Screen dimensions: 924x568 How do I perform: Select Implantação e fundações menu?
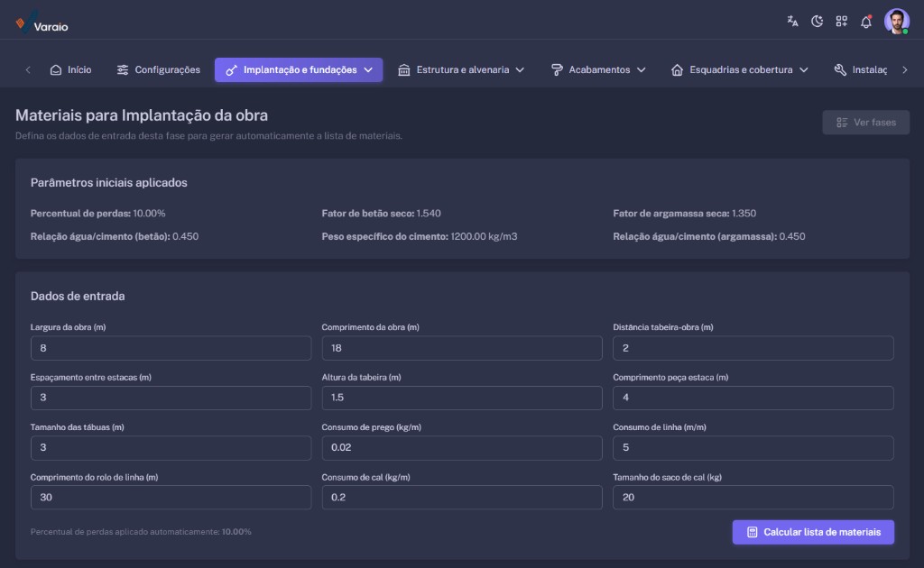(299, 70)
